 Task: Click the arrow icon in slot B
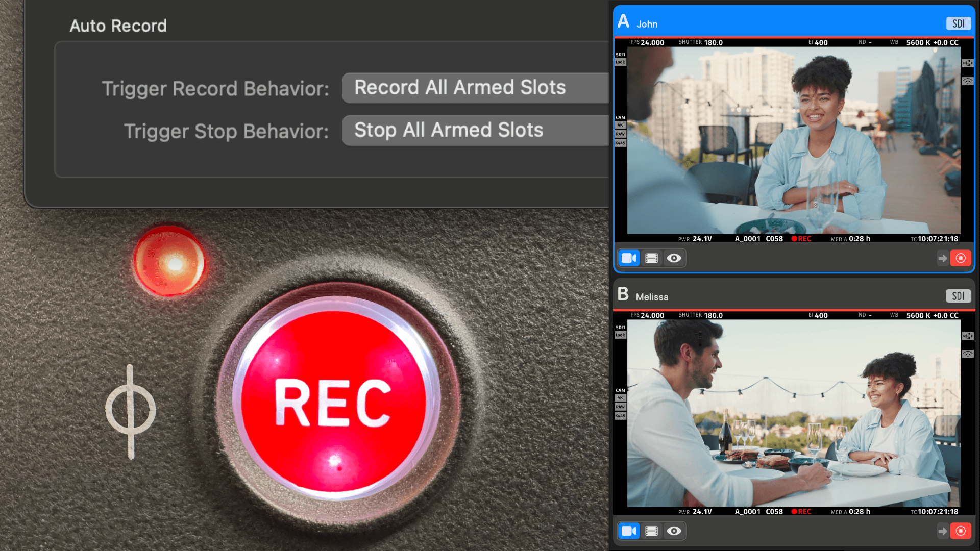tap(942, 532)
